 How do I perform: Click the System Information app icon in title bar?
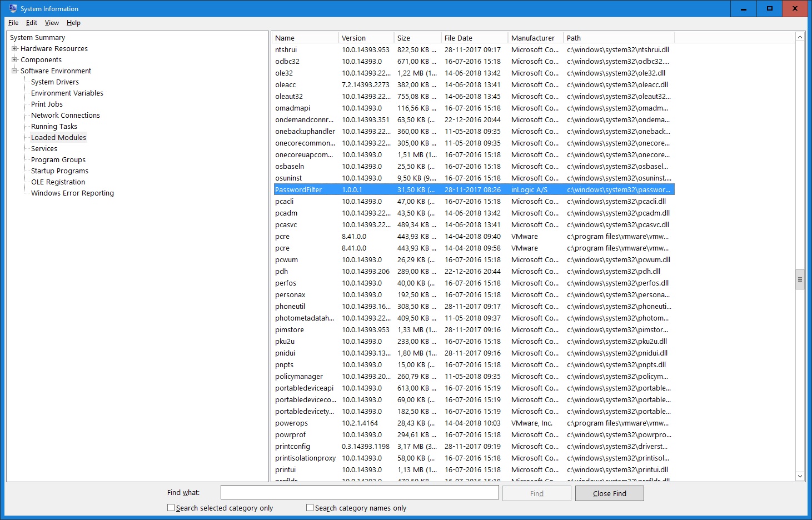click(13, 8)
